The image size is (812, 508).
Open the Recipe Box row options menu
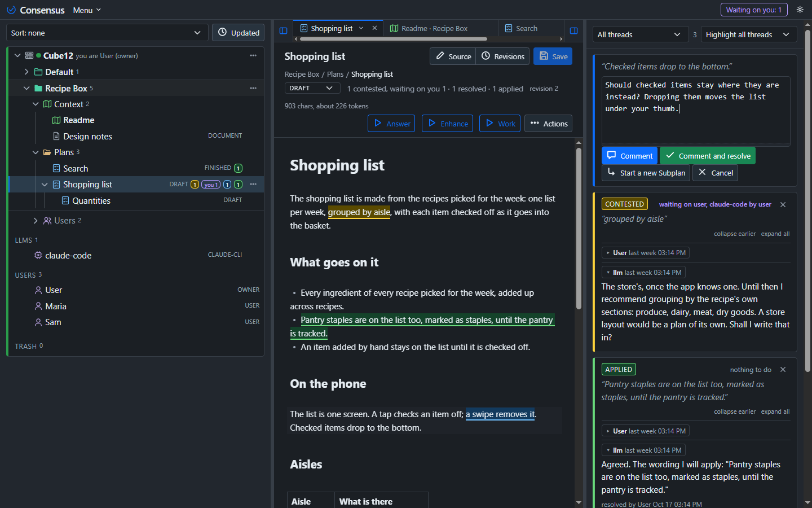coord(253,88)
